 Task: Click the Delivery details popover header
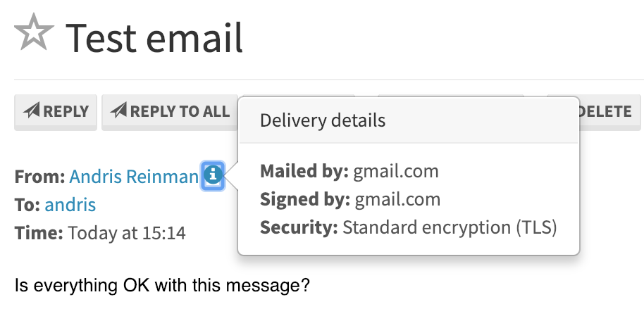click(x=409, y=120)
